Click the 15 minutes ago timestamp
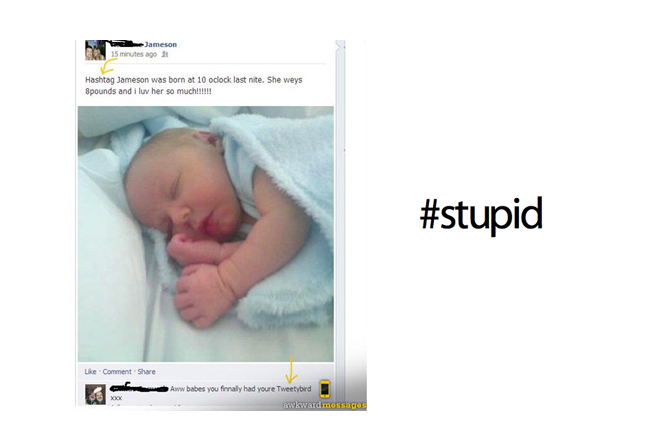This screenshot has height=440, width=660. click(134, 54)
